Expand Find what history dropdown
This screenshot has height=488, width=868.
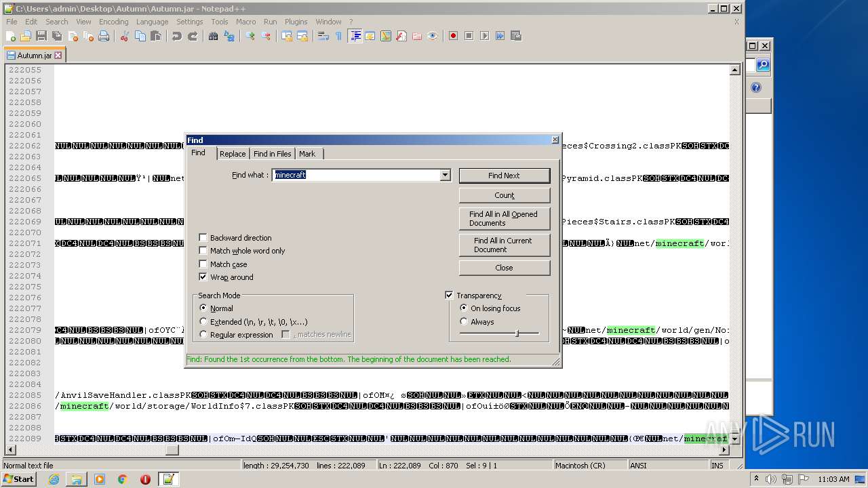[445, 175]
